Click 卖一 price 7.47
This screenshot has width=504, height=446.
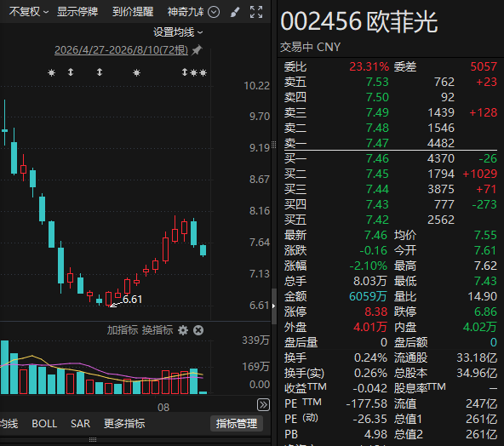click(x=377, y=143)
